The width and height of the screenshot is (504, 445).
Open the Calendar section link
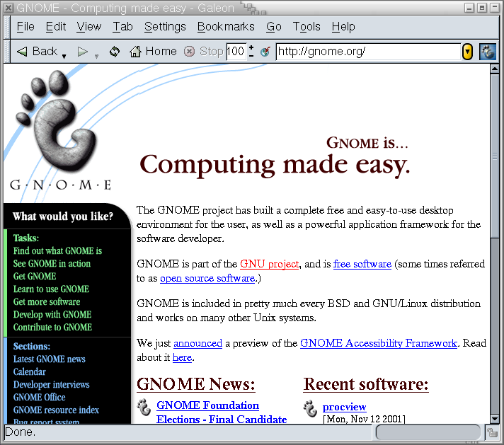(x=30, y=372)
